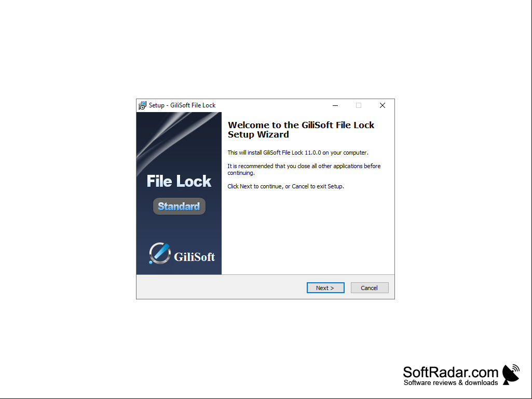Click the 'Software reviews & downloads' tagline
The image size is (532, 399).
pyautogui.click(x=451, y=383)
